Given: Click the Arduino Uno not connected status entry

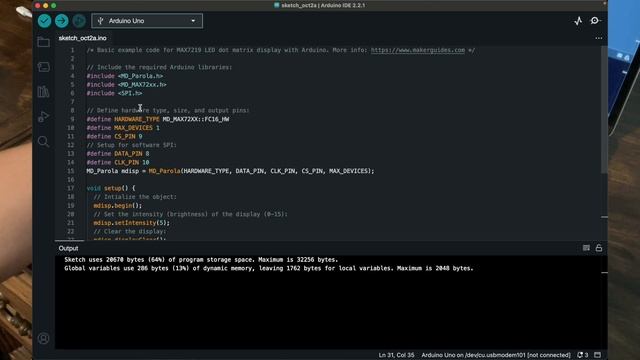Looking at the screenshot, I should point(496,355).
